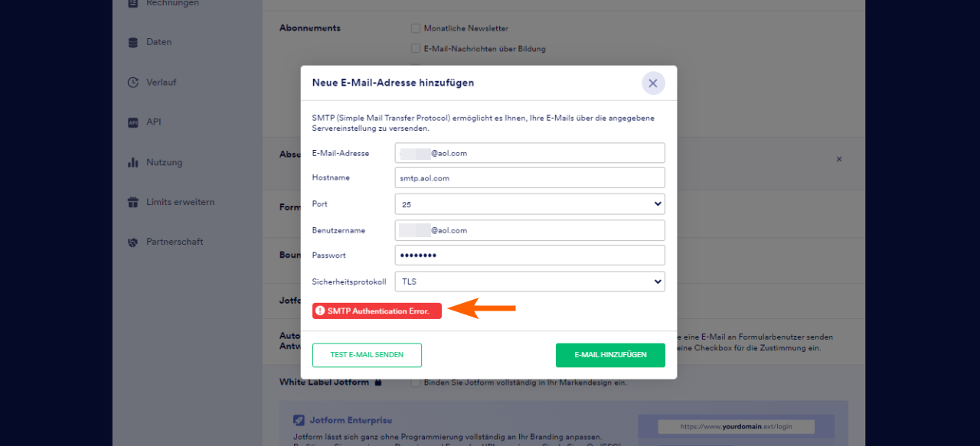Close the Neue E-Mail-Adresse dialog
The height and width of the screenshot is (446, 980).
653,83
